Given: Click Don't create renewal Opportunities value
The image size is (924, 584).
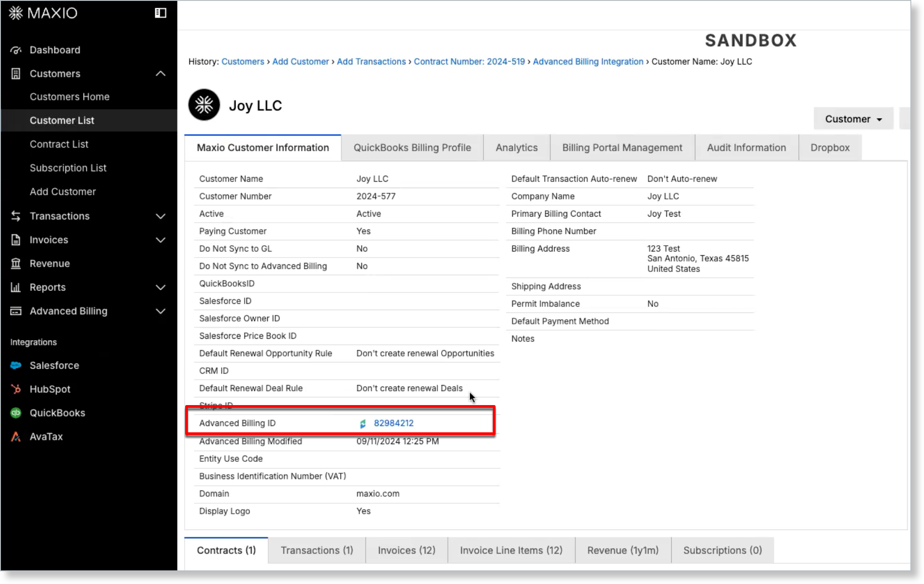Looking at the screenshot, I should [425, 353].
